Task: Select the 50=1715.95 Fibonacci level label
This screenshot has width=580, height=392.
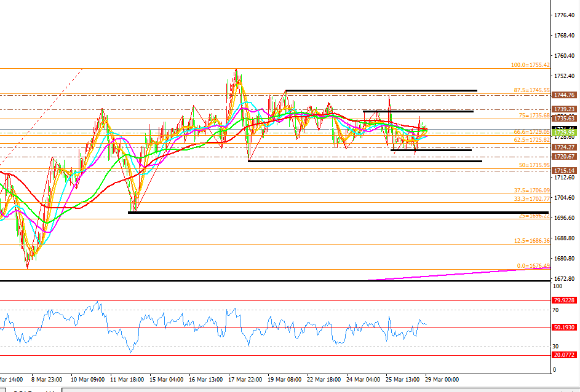Action: point(534,165)
